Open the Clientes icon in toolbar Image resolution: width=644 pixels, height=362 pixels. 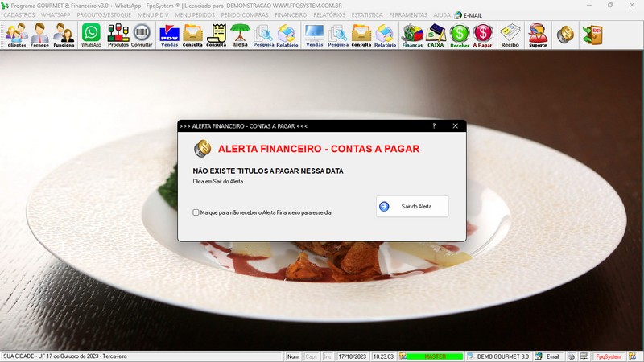pyautogui.click(x=17, y=35)
